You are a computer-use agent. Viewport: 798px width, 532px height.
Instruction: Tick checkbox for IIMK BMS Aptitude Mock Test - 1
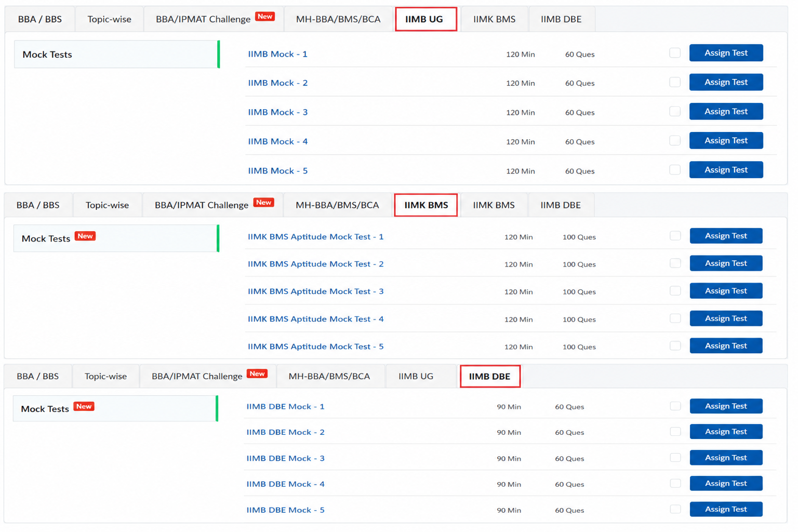pos(675,236)
